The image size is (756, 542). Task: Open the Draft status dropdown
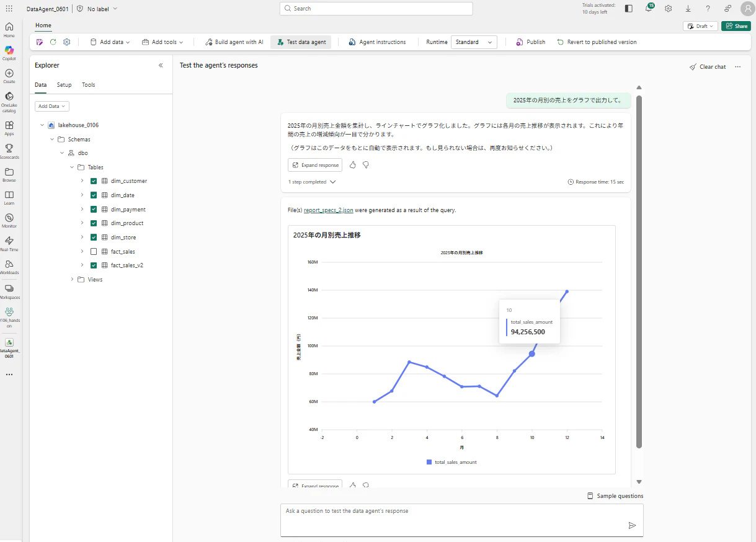tap(700, 26)
